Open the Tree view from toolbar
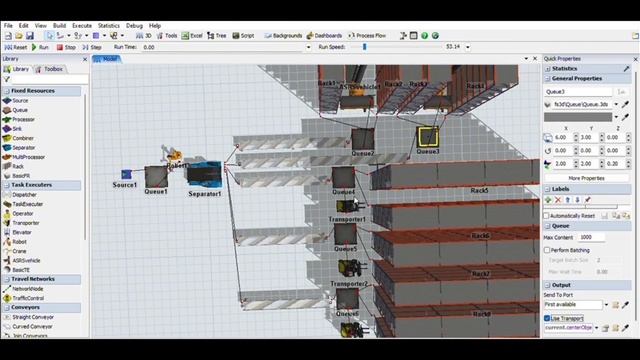The height and width of the screenshot is (360, 640). (x=217, y=36)
